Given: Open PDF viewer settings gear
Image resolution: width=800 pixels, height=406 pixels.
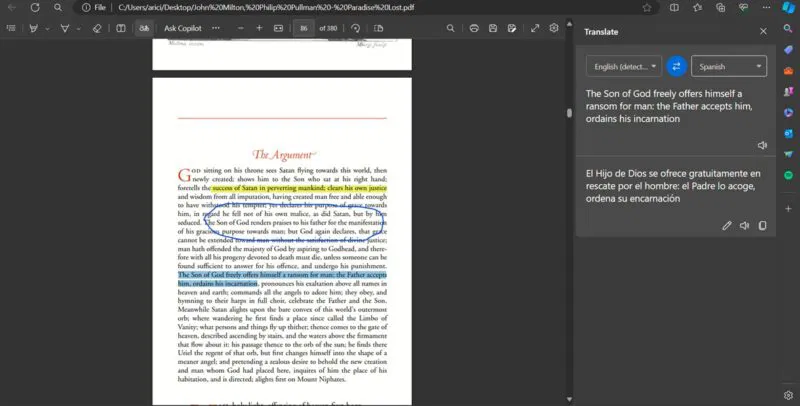Looking at the screenshot, I should point(554,29).
